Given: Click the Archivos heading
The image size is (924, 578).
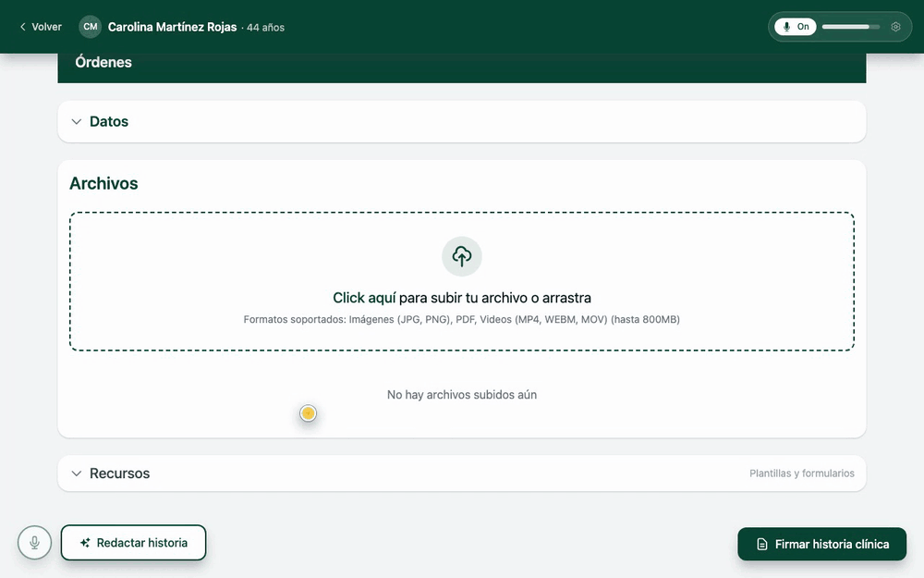Looking at the screenshot, I should coord(103,183).
